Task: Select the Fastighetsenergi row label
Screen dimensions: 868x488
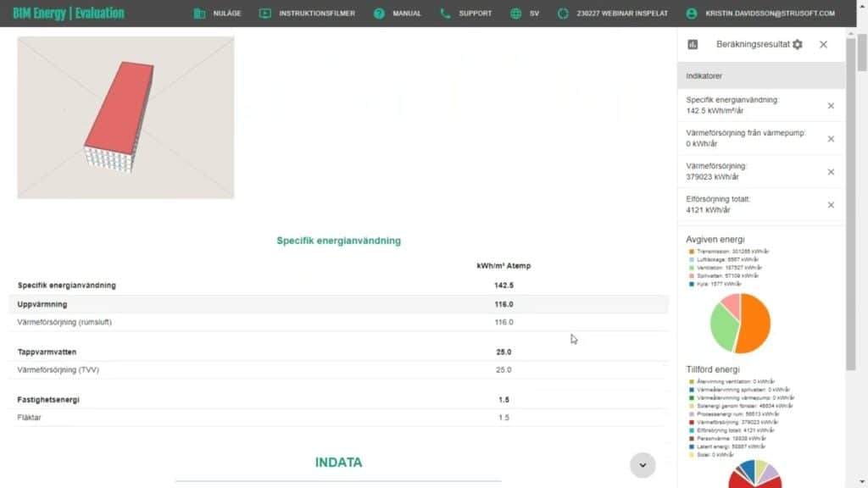Action: 48,400
